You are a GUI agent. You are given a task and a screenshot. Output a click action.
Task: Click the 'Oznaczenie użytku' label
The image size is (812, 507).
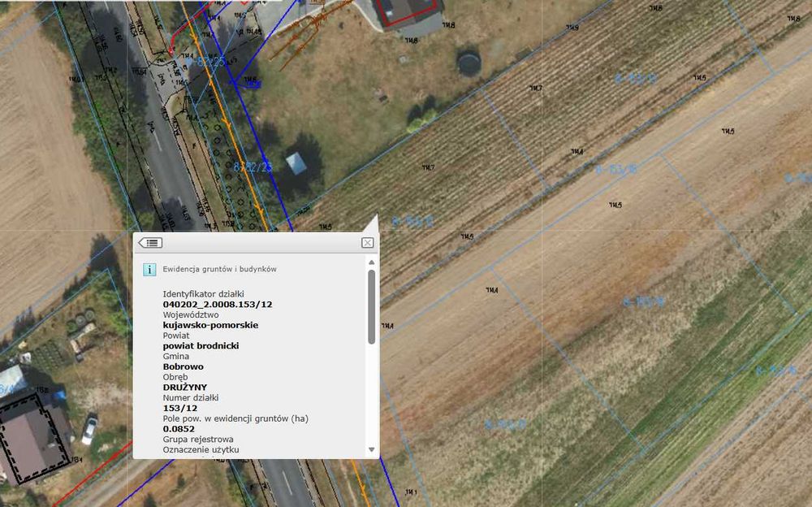(201, 449)
